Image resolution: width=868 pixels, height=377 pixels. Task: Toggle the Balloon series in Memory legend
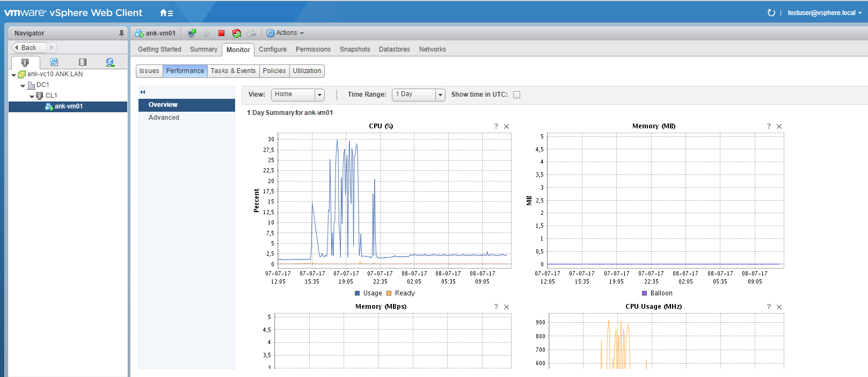657,293
